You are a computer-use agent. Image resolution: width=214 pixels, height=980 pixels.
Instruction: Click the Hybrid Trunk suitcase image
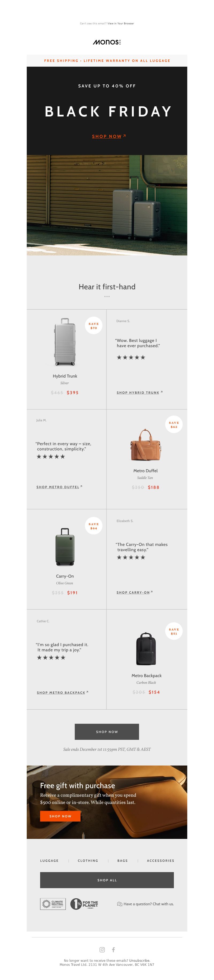pos(65,342)
